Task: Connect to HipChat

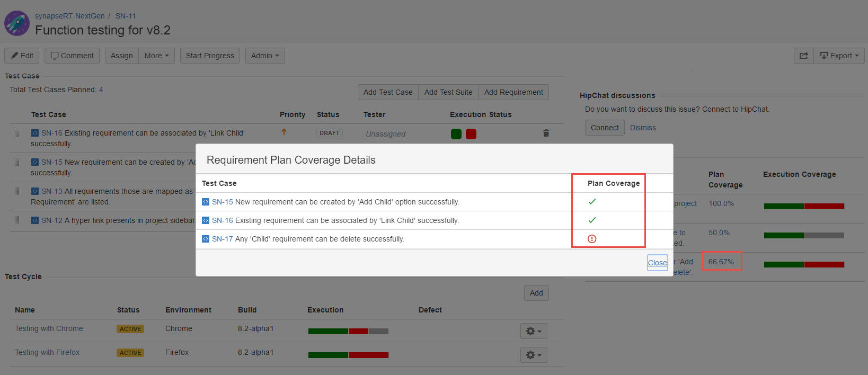Action: tap(605, 128)
